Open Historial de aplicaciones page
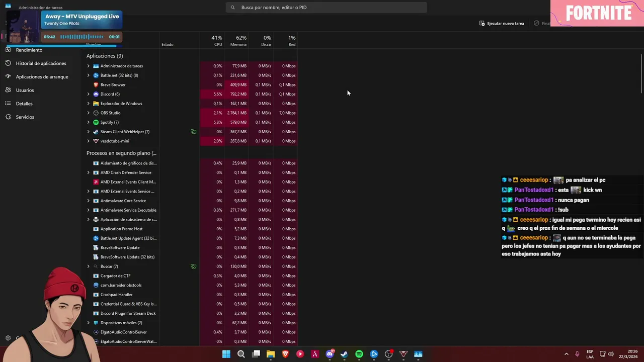Image resolution: width=644 pixels, height=362 pixels. click(x=41, y=63)
